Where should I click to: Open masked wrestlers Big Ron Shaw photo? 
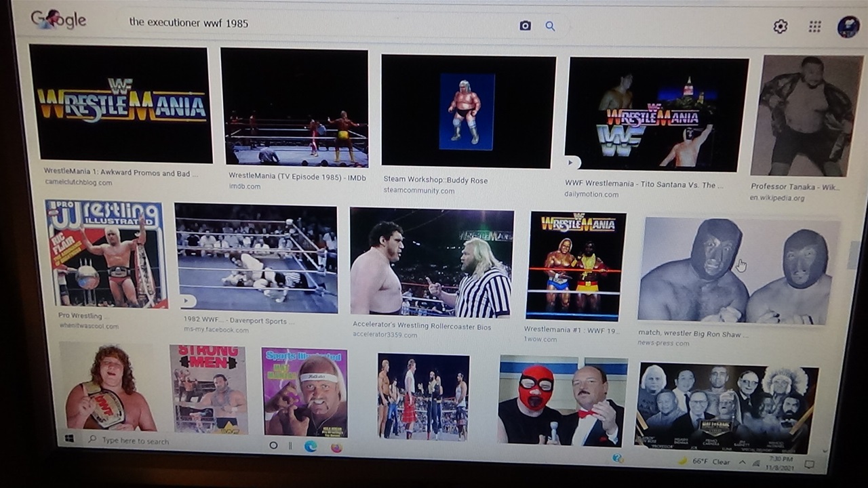coord(738,271)
